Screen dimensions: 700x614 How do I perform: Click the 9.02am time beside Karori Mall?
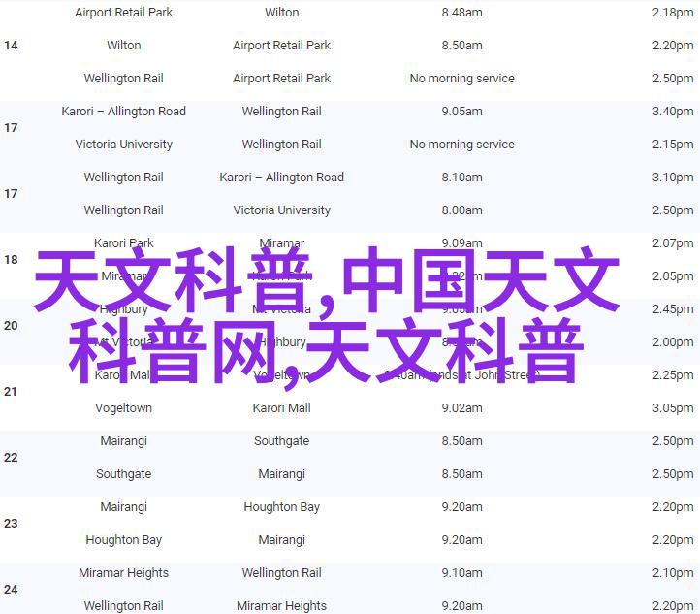461,408
